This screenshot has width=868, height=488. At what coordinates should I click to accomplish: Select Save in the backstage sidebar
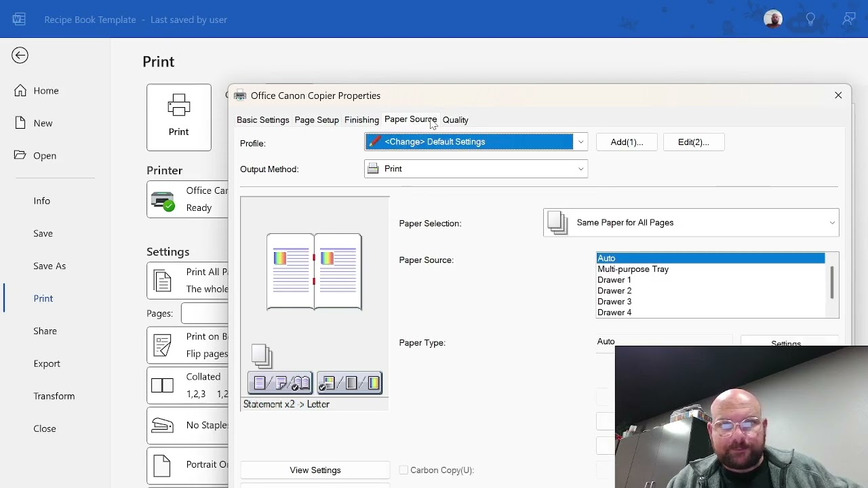pos(43,233)
